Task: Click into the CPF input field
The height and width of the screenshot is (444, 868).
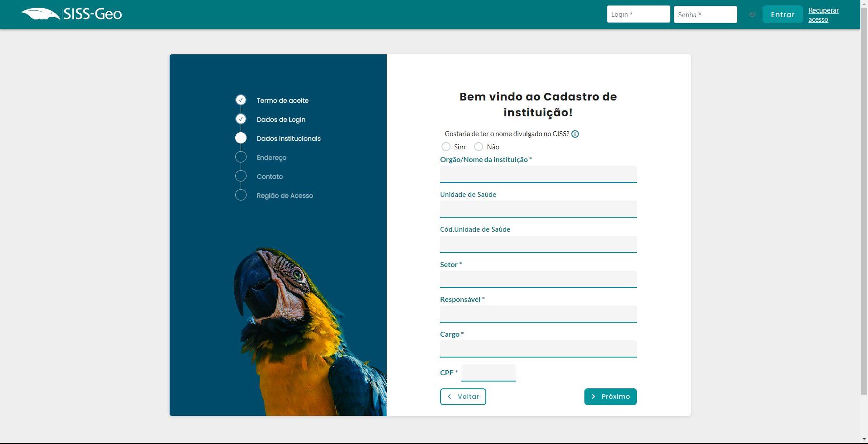Action: click(x=488, y=373)
